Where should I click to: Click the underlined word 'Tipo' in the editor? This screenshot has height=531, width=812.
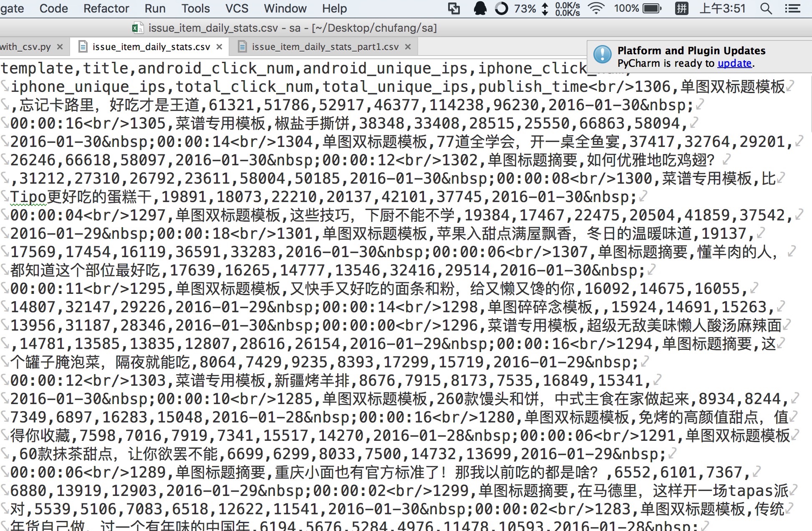[28, 197]
